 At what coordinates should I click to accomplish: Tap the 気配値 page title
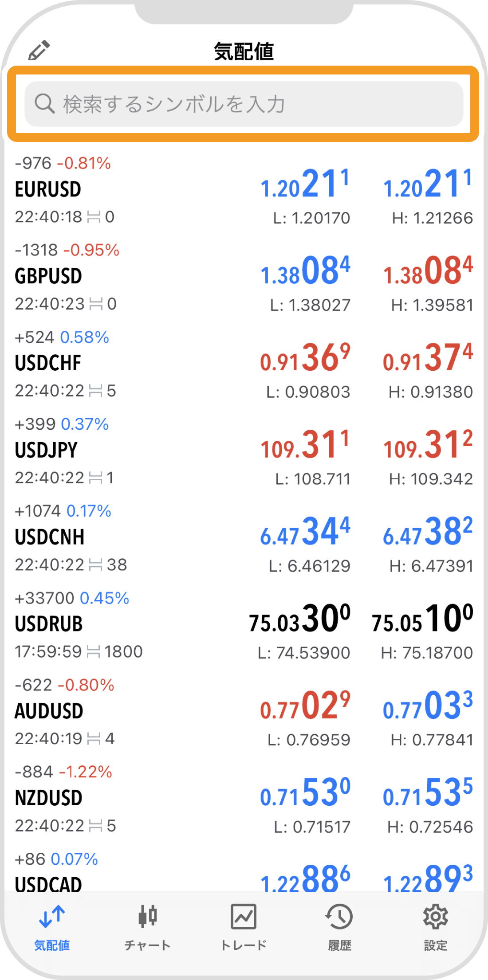244,51
